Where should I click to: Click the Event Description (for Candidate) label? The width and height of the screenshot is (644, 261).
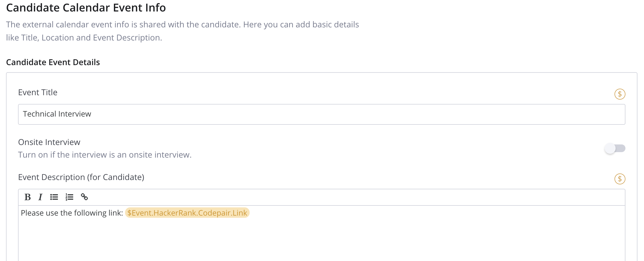point(81,177)
